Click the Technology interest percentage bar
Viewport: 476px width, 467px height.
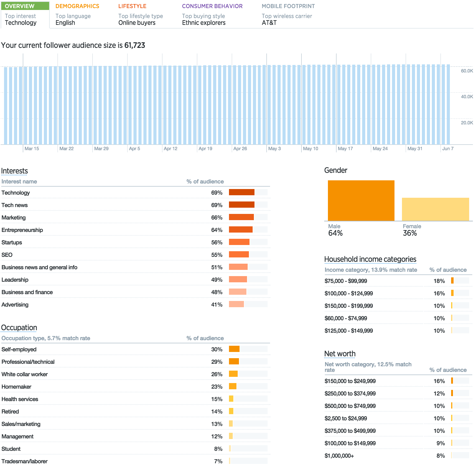point(241,192)
